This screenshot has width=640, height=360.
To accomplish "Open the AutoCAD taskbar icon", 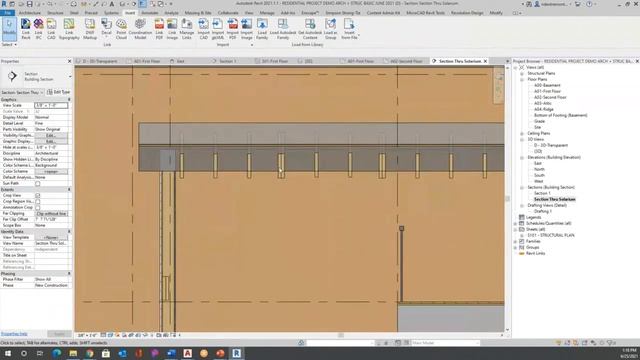I will pyautogui.click(x=187, y=353).
